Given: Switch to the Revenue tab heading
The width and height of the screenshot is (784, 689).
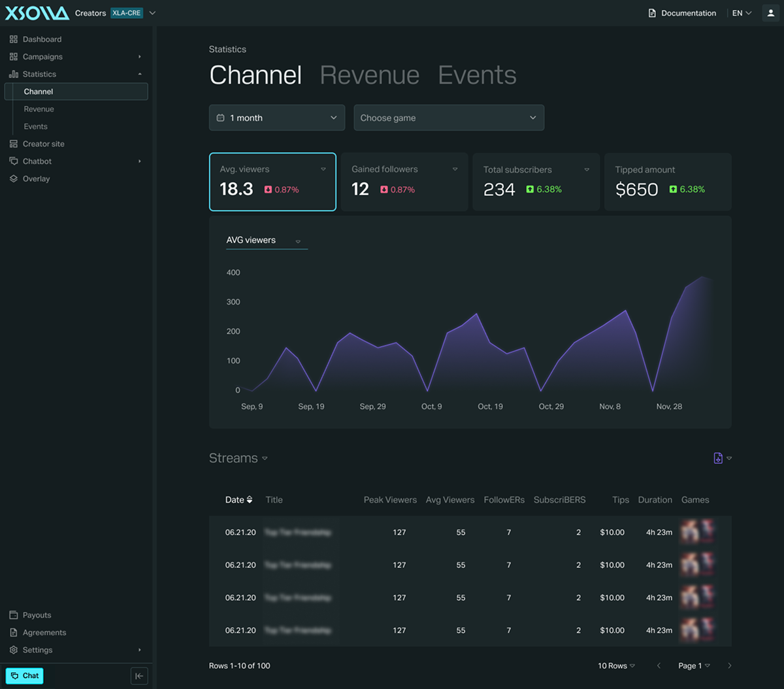Looking at the screenshot, I should 370,75.
